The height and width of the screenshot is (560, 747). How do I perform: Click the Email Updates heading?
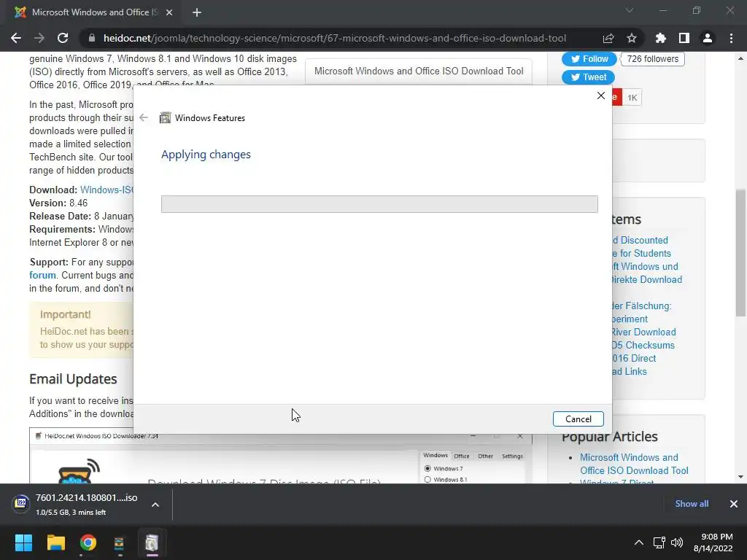click(73, 379)
